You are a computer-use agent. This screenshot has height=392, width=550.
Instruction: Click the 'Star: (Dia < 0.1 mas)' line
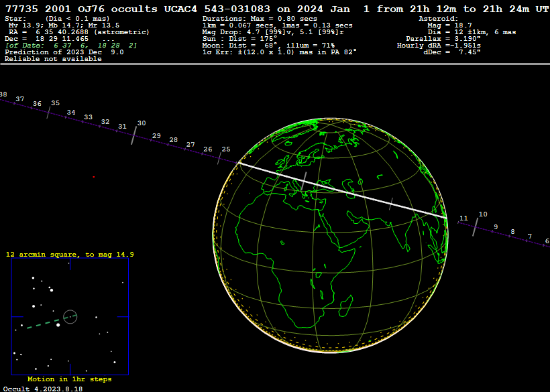click(57, 19)
